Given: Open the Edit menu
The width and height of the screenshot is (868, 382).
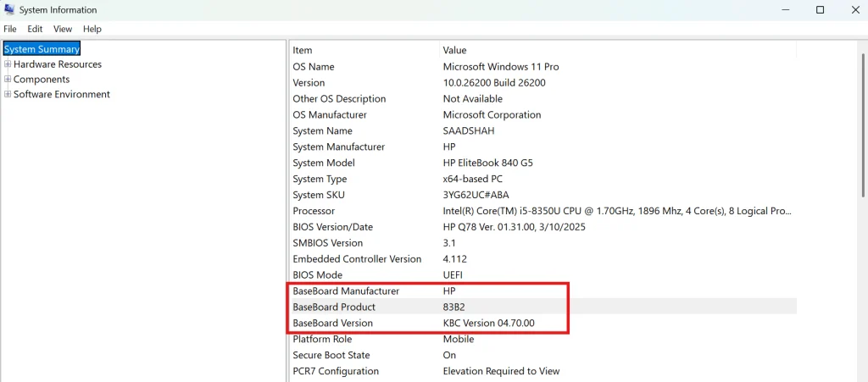Looking at the screenshot, I should [35, 29].
